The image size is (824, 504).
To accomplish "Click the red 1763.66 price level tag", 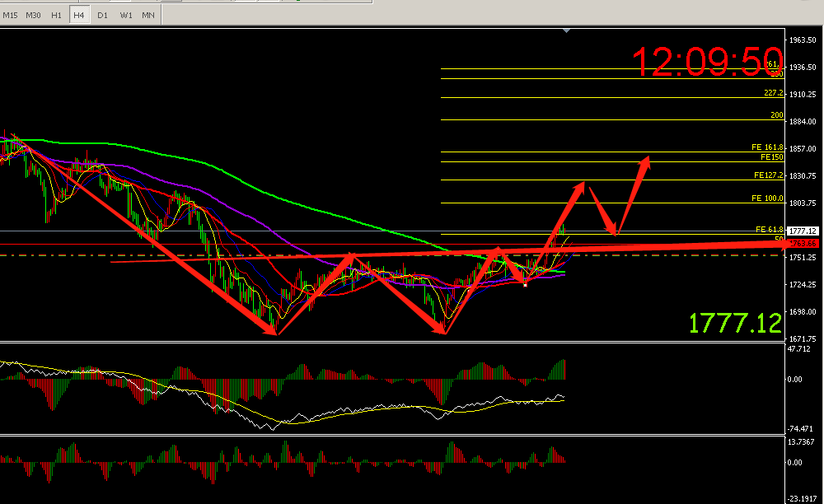I will 803,244.
